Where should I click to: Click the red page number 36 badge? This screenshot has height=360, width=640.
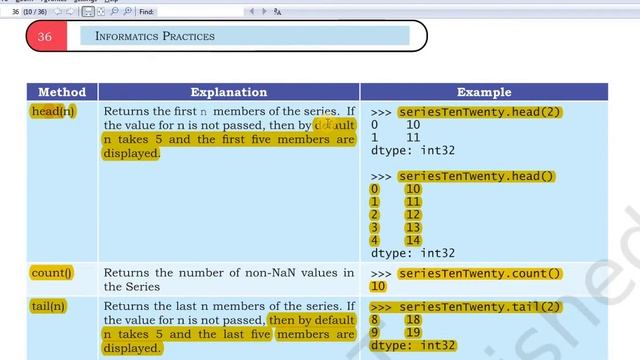[x=45, y=36]
